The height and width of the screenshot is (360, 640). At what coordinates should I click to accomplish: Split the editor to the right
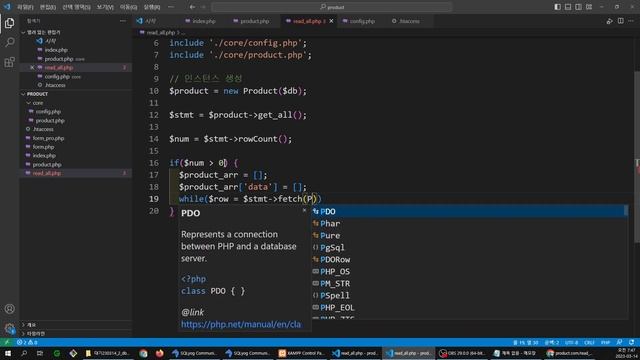(620, 21)
